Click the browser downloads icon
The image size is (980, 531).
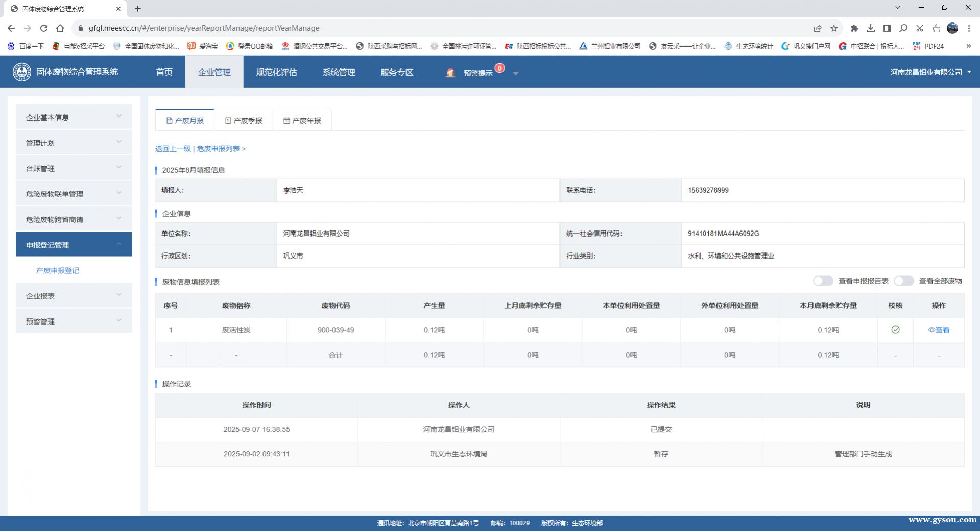pyautogui.click(x=871, y=28)
